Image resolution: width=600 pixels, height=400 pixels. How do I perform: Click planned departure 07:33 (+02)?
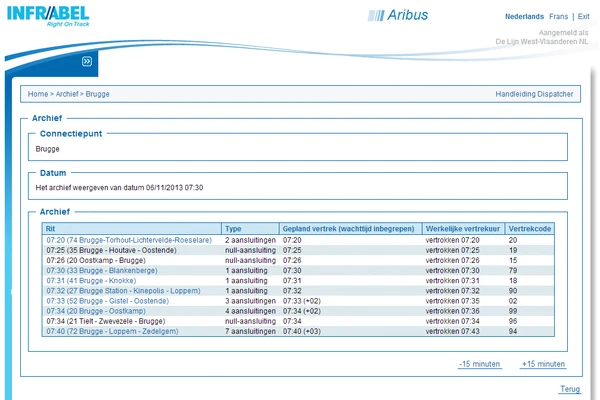tap(302, 301)
